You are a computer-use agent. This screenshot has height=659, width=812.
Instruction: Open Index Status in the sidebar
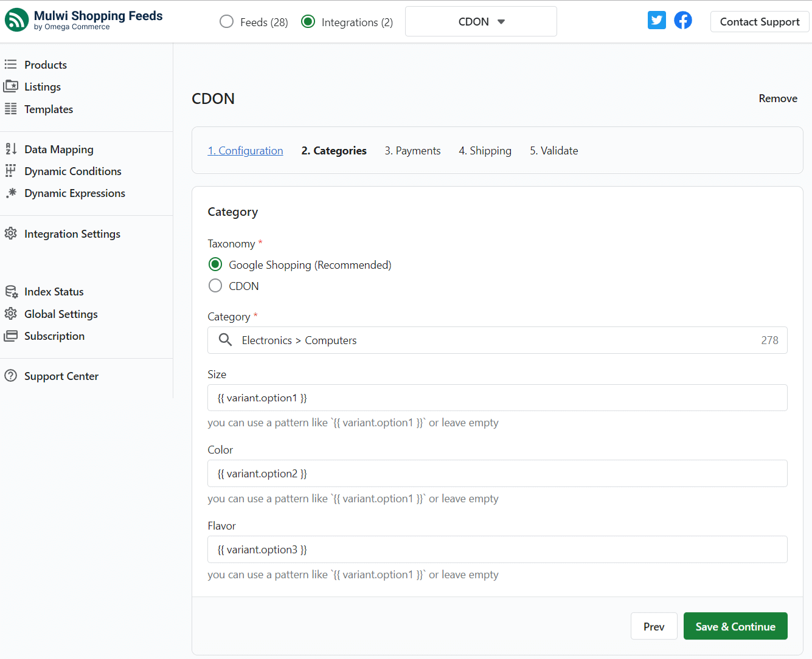[54, 292]
